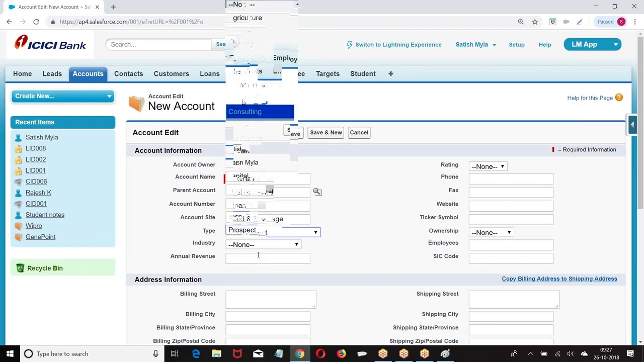Open the Leads tab
The image size is (644, 362).
point(52,73)
